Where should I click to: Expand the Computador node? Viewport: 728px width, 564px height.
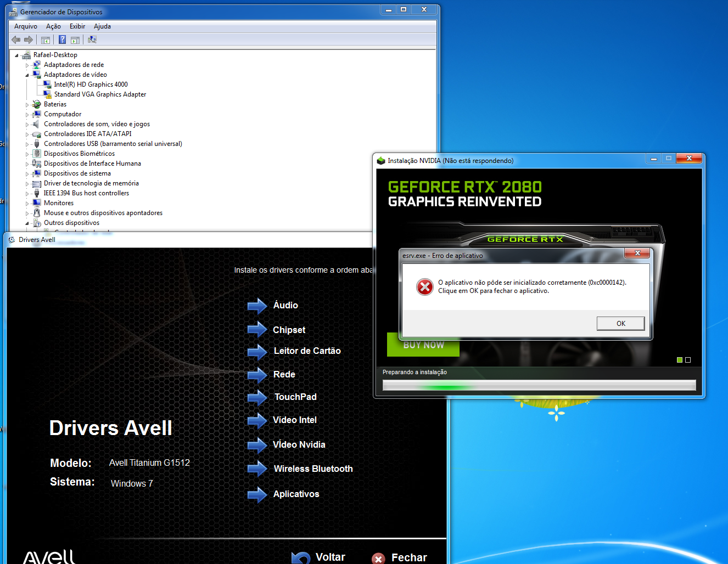coord(27,115)
